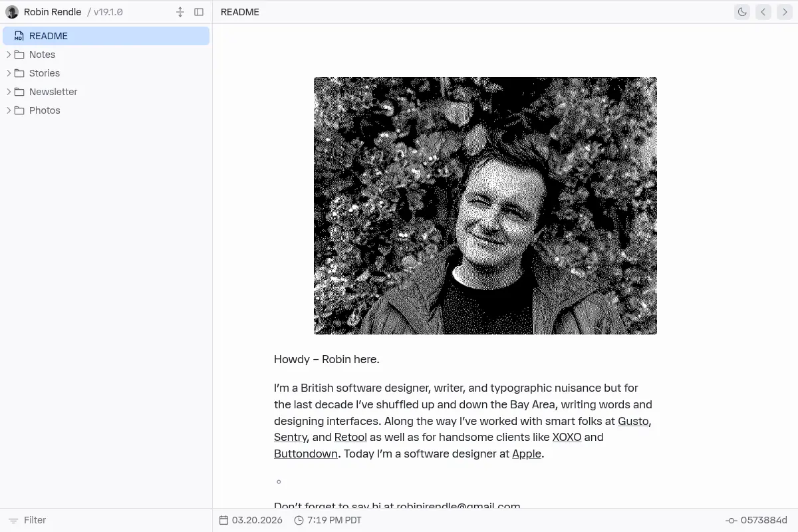798x532 pixels.
Task: Click the README markdown file icon
Action: [19, 36]
